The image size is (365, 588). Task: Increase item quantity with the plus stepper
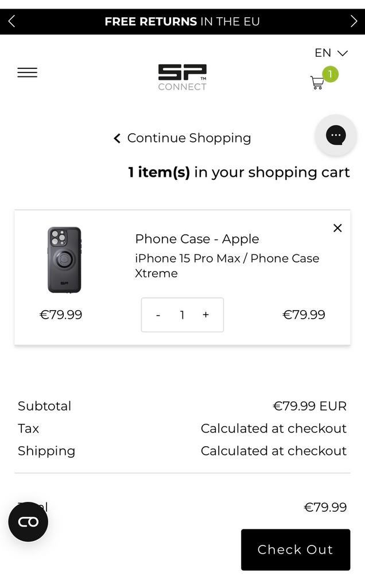(205, 315)
